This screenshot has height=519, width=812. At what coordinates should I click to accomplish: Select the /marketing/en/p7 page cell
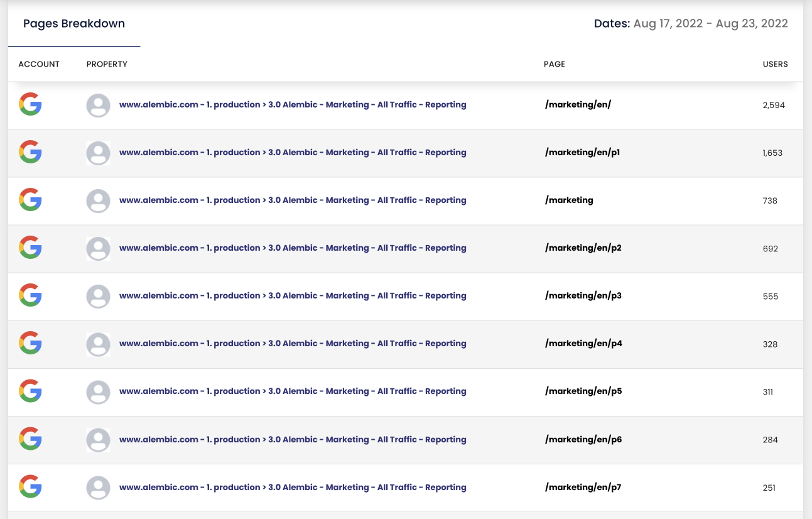(x=583, y=488)
